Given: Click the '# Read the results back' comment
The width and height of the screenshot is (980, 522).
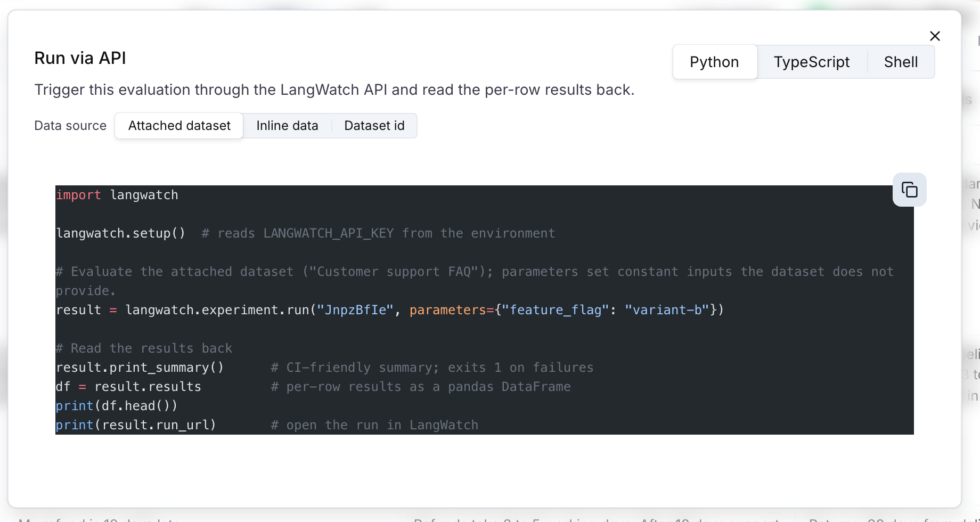Looking at the screenshot, I should pyautogui.click(x=144, y=348).
